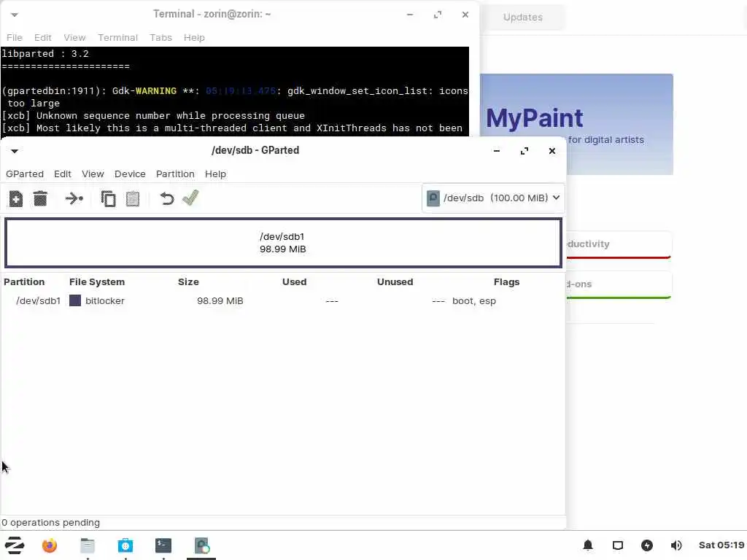Switch to Software store in taskbar
This screenshot has height=560, width=747.
(125, 545)
